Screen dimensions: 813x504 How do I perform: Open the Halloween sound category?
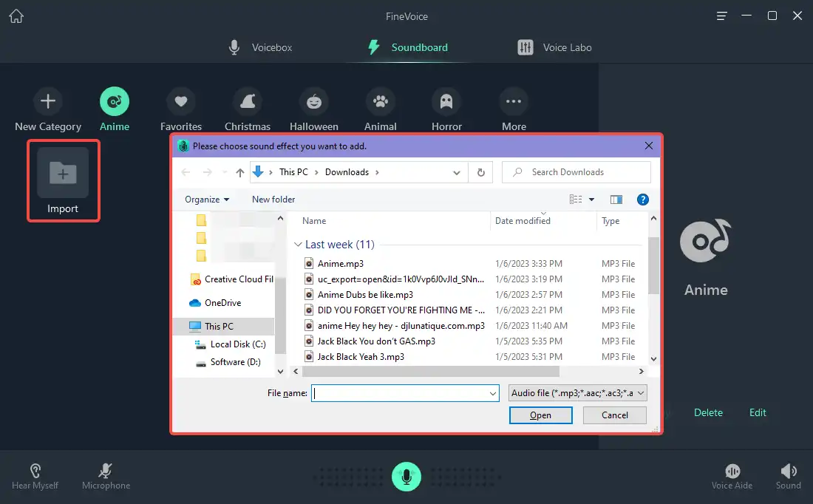click(x=313, y=109)
